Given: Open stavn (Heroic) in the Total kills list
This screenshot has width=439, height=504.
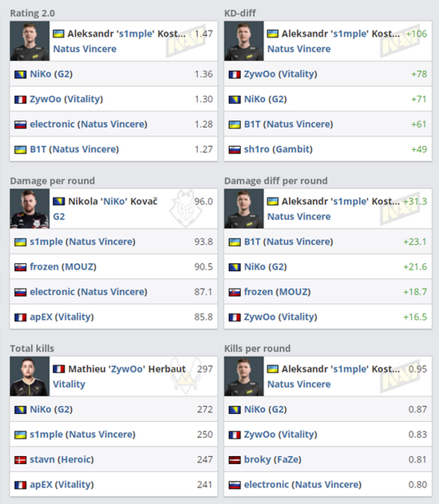Looking at the screenshot, I should 61,459.
